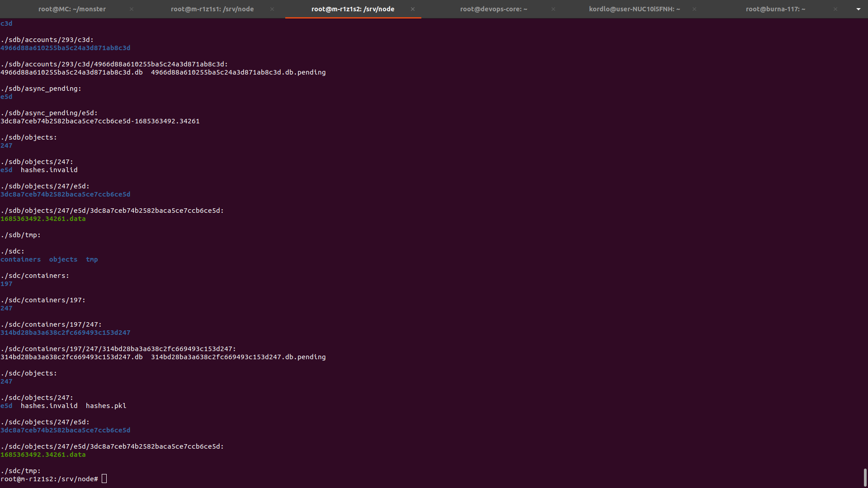868x488 pixels.
Task: Close the active root@m-r1z1s2 tab
Action: coord(413,9)
